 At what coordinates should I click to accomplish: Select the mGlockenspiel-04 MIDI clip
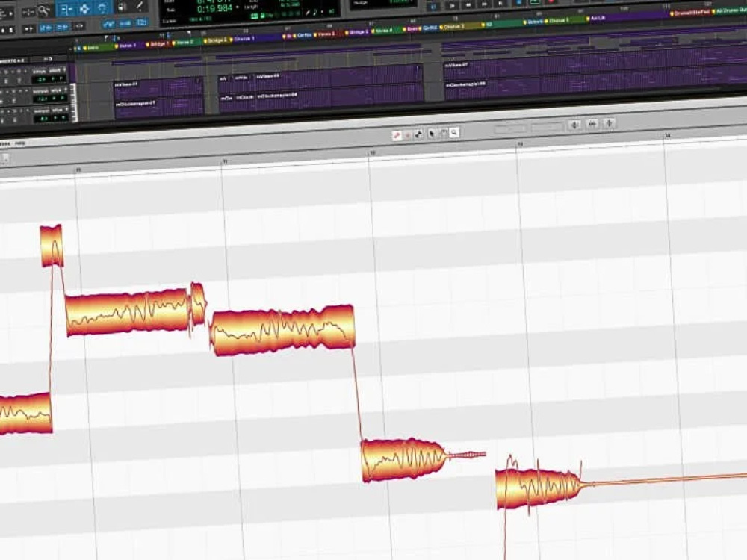point(338,98)
